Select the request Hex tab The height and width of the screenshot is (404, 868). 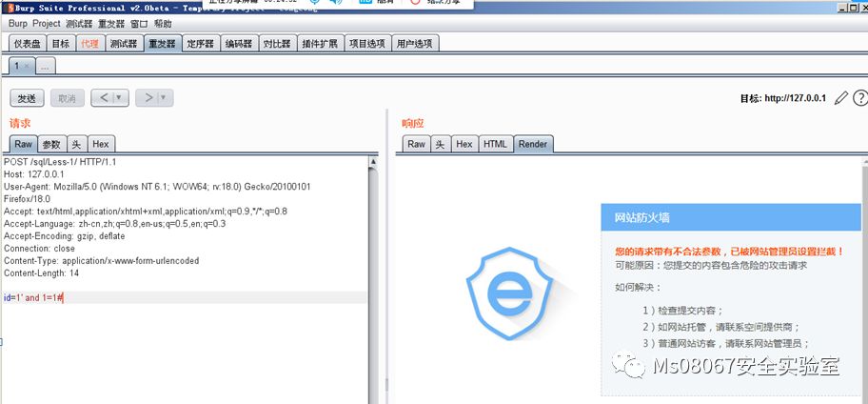click(101, 144)
